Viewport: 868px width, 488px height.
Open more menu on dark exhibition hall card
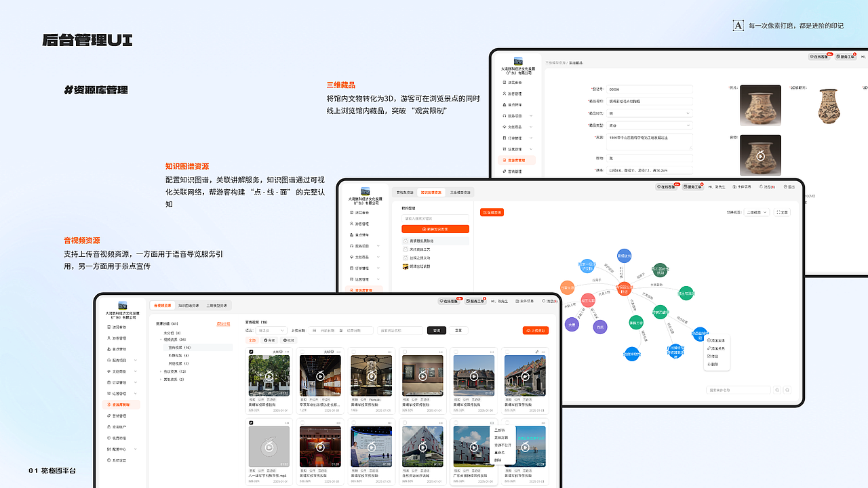coord(338,352)
